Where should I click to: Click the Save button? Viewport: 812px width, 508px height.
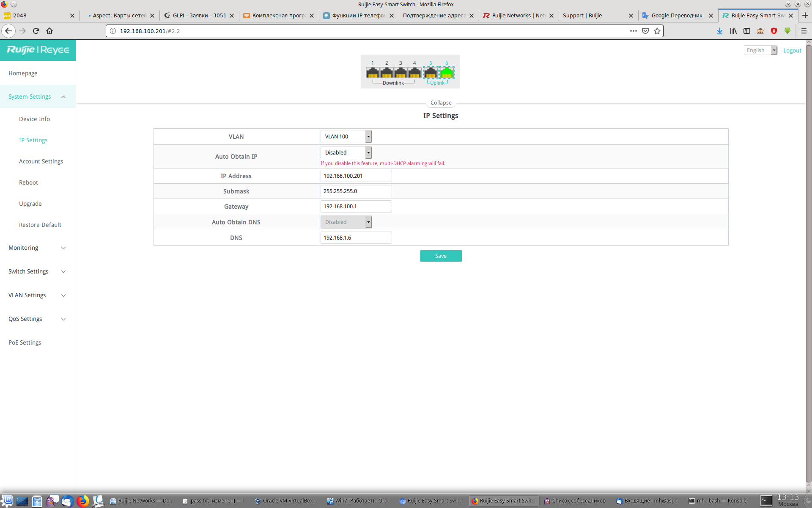pos(441,256)
